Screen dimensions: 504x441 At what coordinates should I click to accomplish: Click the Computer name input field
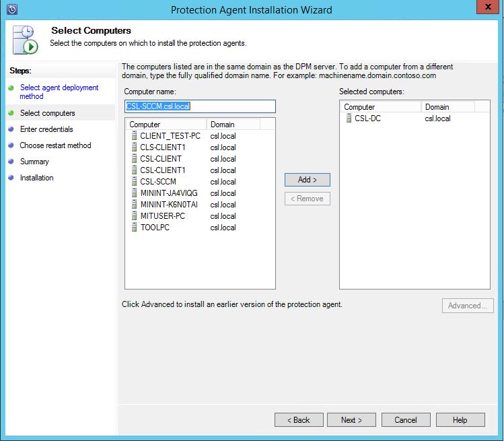(x=200, y=106)
